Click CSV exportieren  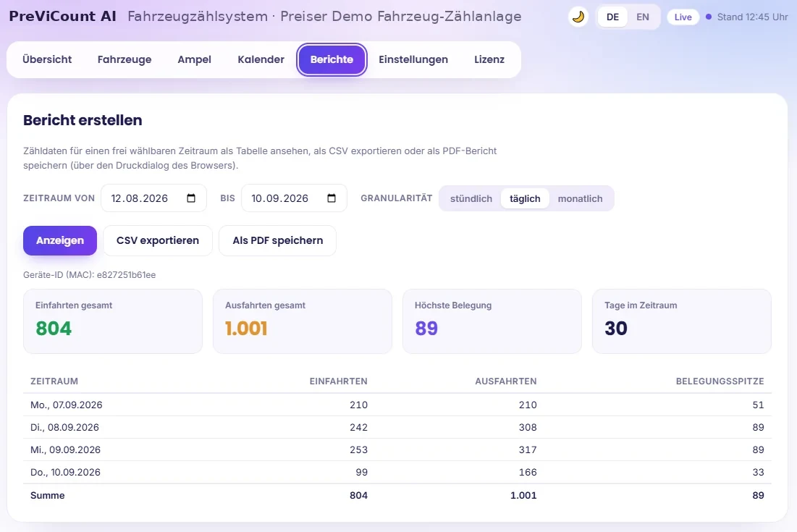point(158,240)
